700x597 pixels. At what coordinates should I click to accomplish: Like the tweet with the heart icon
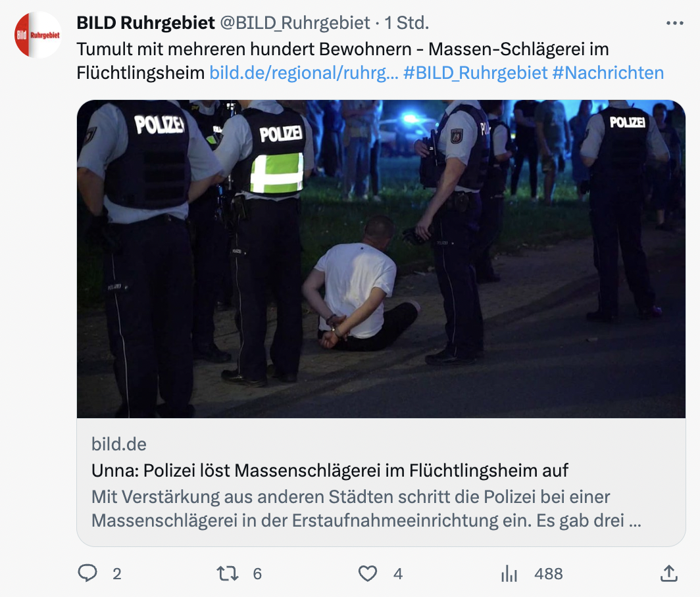point(368,574)
